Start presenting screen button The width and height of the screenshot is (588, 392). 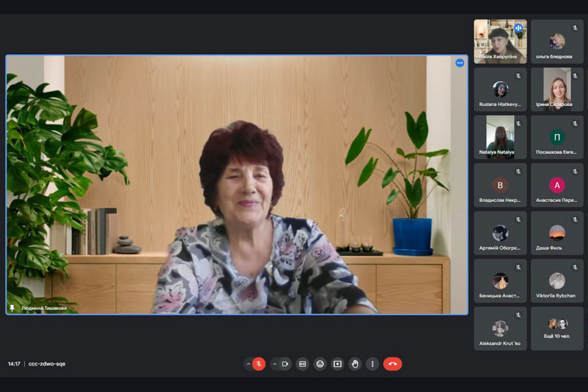pos(338,364)
